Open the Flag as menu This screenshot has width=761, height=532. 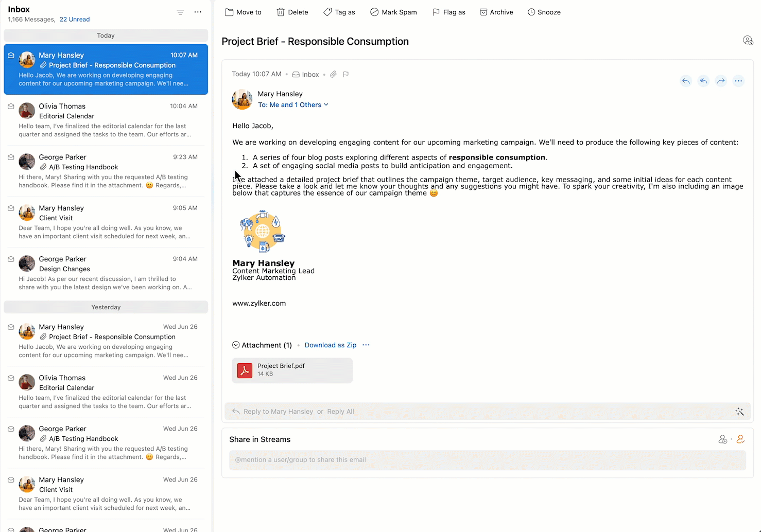tap(449, 12)
